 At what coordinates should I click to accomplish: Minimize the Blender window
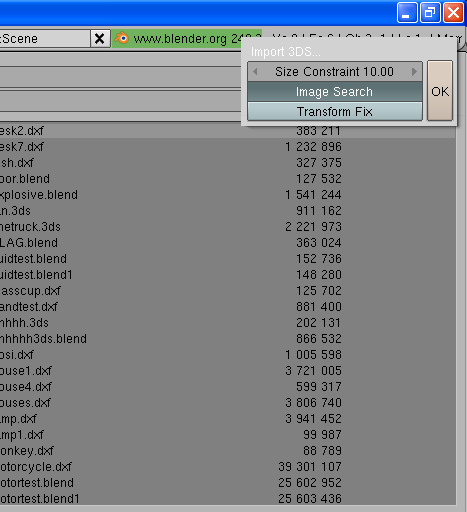coord(407,13)
